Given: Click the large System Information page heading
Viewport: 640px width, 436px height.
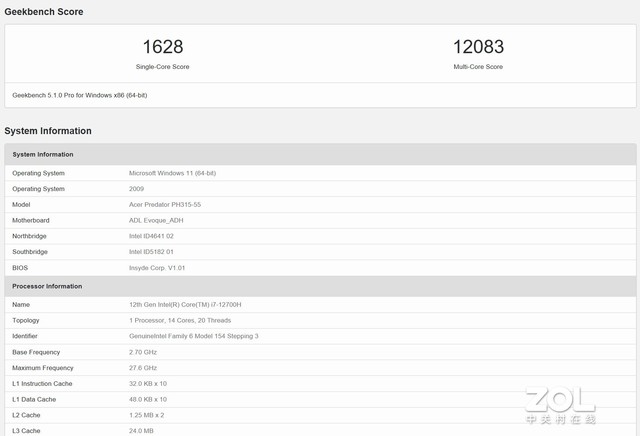Looking at the screenshot, I should pyautogui.click(x=48, y=131).
